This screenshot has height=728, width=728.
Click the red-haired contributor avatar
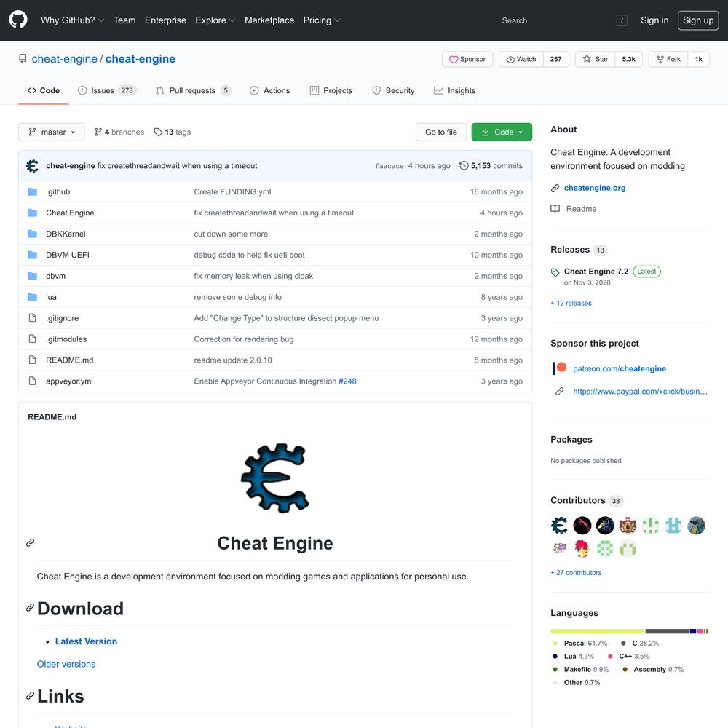pos(582,549)
